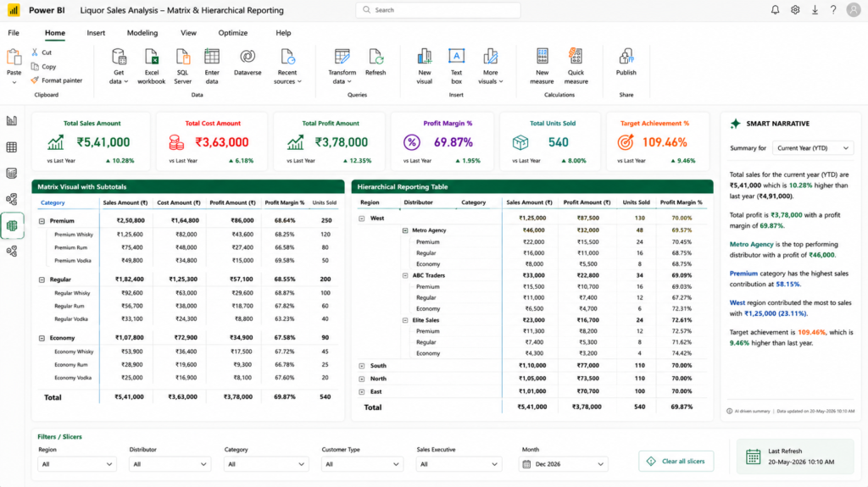The width and height of the screenshot is (868, 487).
Task: Open the Dataverse connector
Action: click(248, 62)
